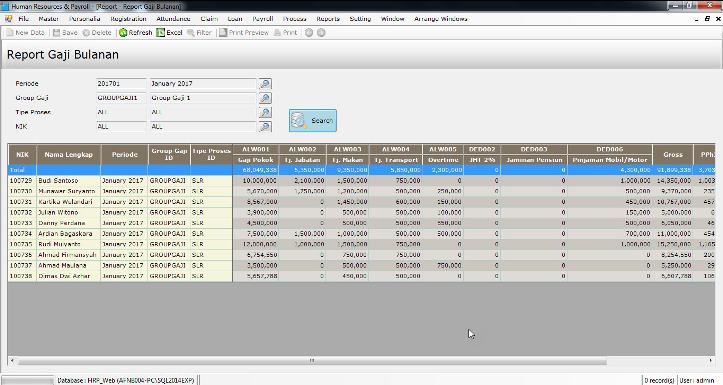Click the first round navigation icon in the toolbar

[309, 33]
